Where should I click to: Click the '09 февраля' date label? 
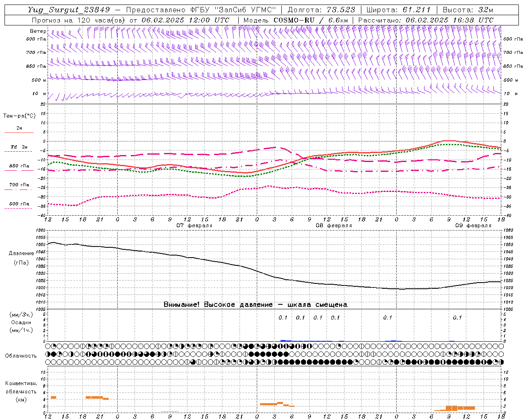click(473, 226)
